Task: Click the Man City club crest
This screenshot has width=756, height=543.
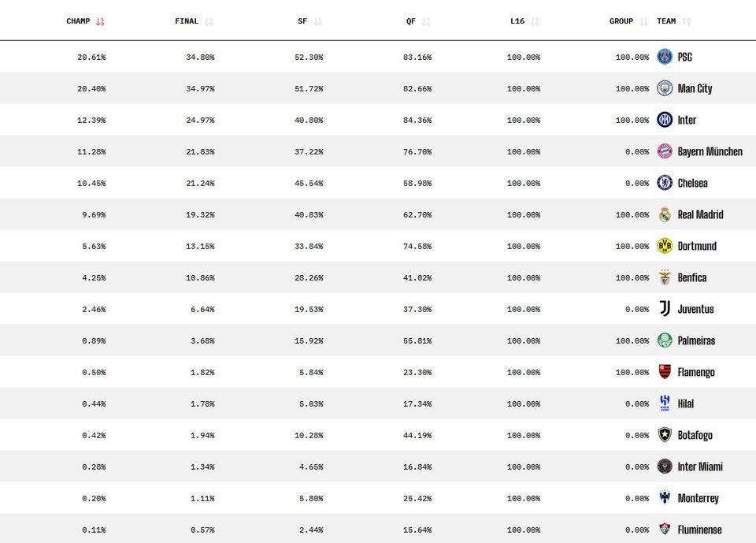Action: [x=665, y=88]
